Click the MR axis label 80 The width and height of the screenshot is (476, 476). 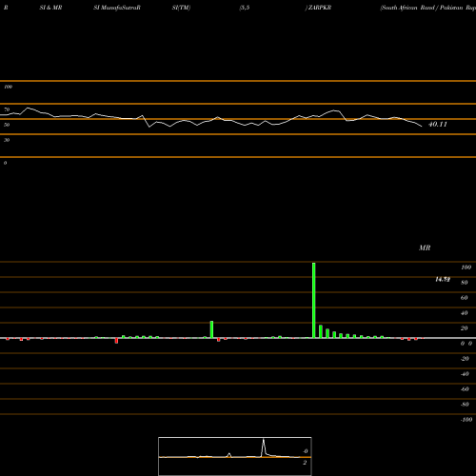(x=465, y=283)
